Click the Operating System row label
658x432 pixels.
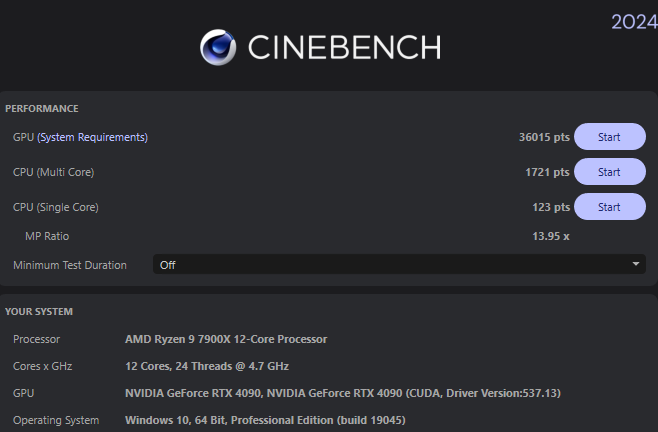point(56,420)
